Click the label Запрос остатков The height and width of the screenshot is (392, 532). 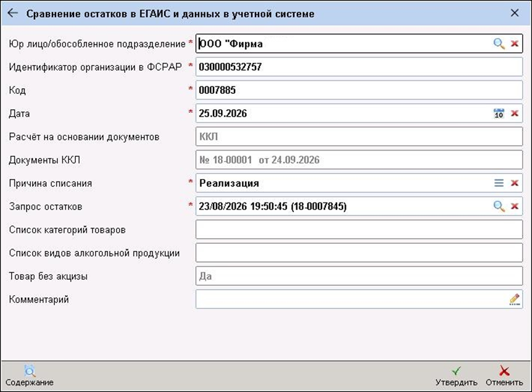tap(46, 206)
